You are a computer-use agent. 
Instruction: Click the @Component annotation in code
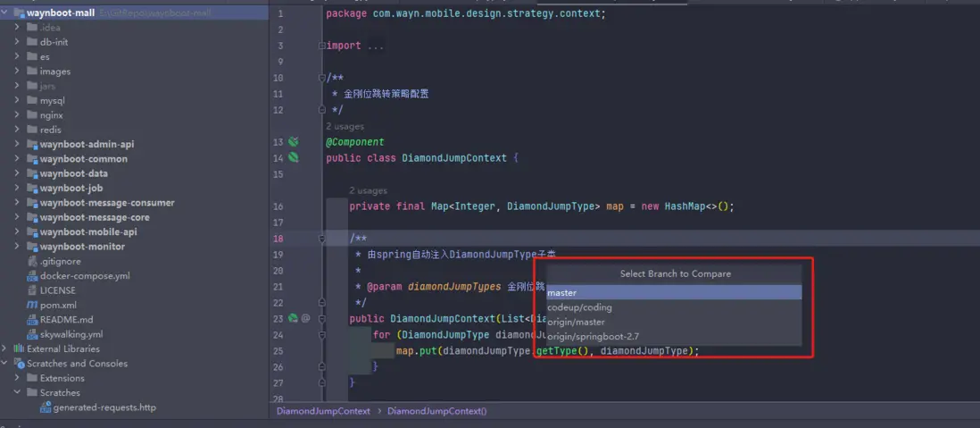click(x=355, y=142)
